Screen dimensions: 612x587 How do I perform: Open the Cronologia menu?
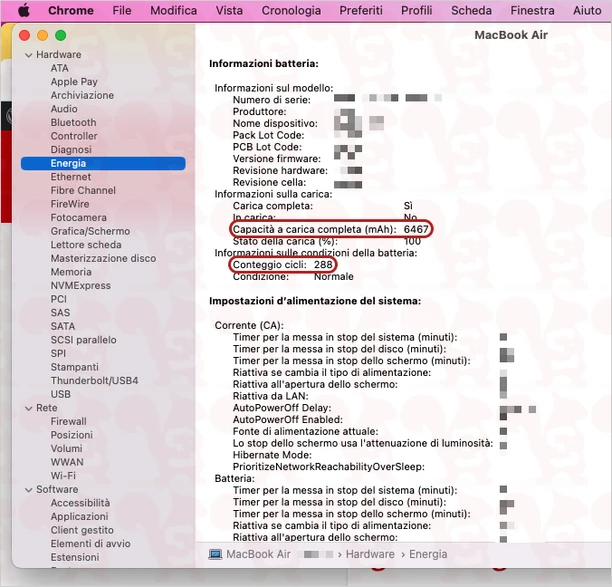pos(291,11)
